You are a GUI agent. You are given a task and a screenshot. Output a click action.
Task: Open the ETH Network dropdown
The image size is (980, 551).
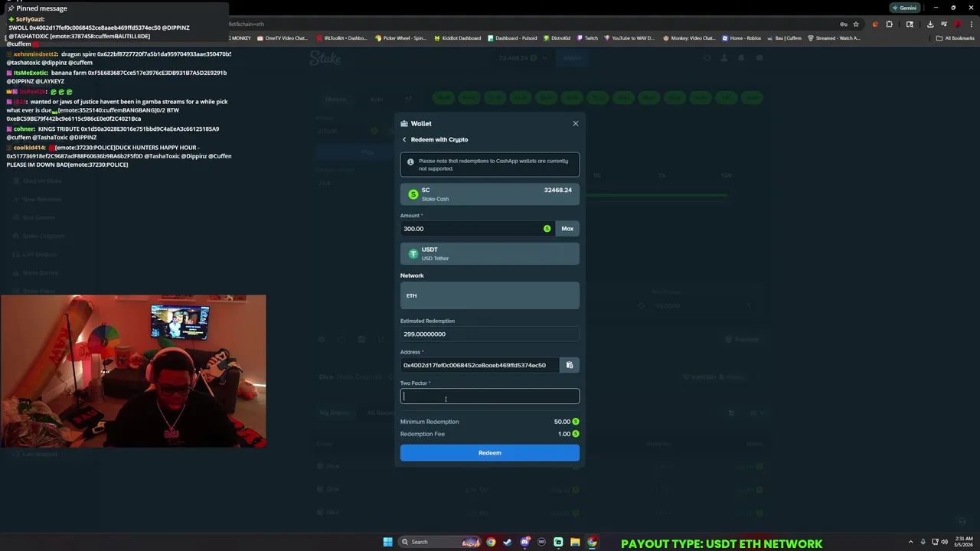pyautogui.click(x=489, y=295)
